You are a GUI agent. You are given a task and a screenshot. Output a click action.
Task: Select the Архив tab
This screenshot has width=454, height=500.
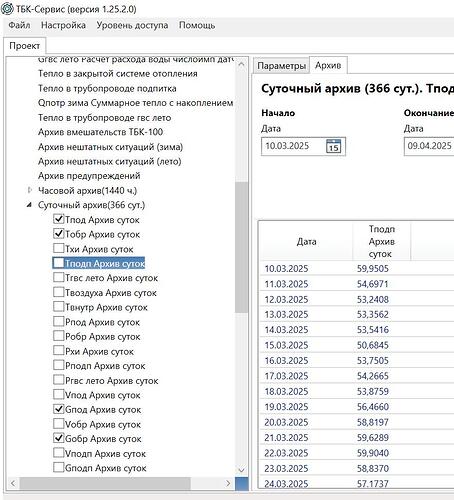pos(328,65)
